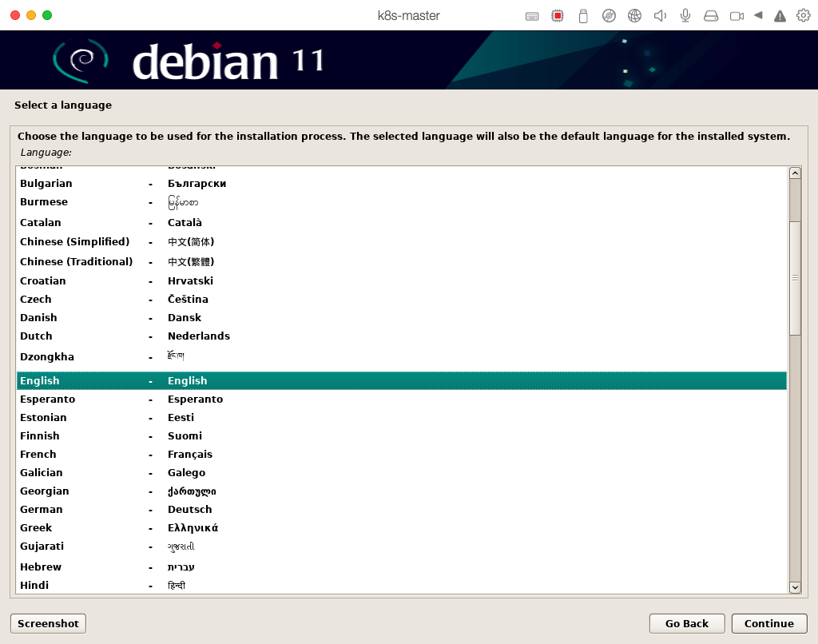
Task: Select Czech language row
Action: tap(401, 300)
